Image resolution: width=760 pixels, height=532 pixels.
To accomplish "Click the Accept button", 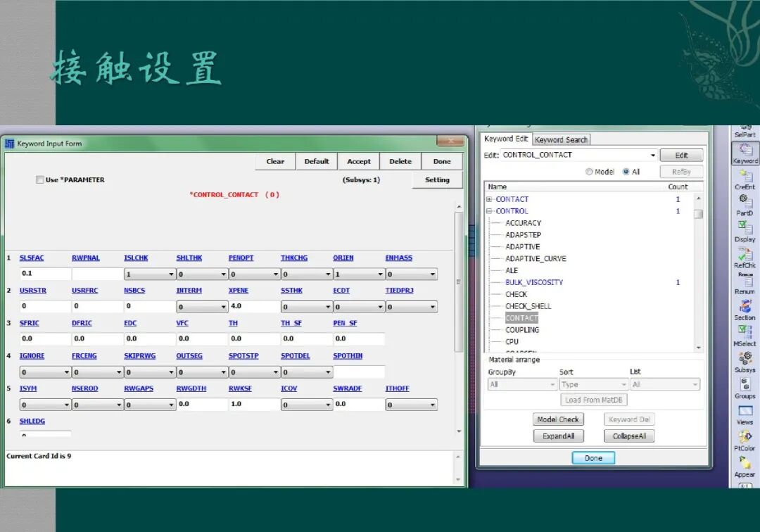I will click(359, 161).
